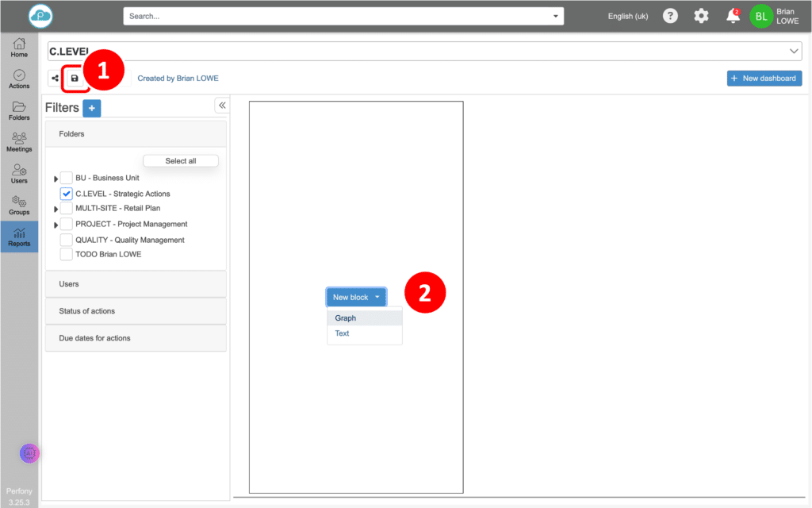This screenshot has width=812, height=508.
Task: Collapse the Filters panel with chevron
Action: (x=222, y=105)
